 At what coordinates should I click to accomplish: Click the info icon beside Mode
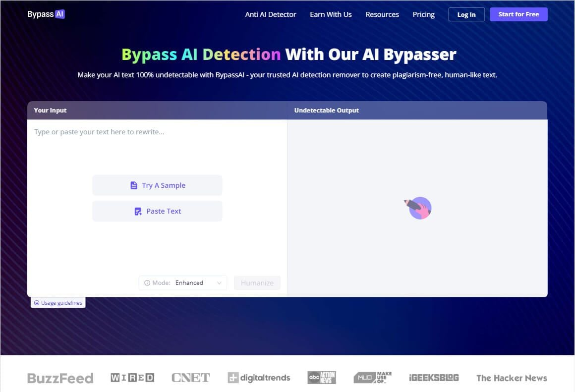(x=147, y=283)
